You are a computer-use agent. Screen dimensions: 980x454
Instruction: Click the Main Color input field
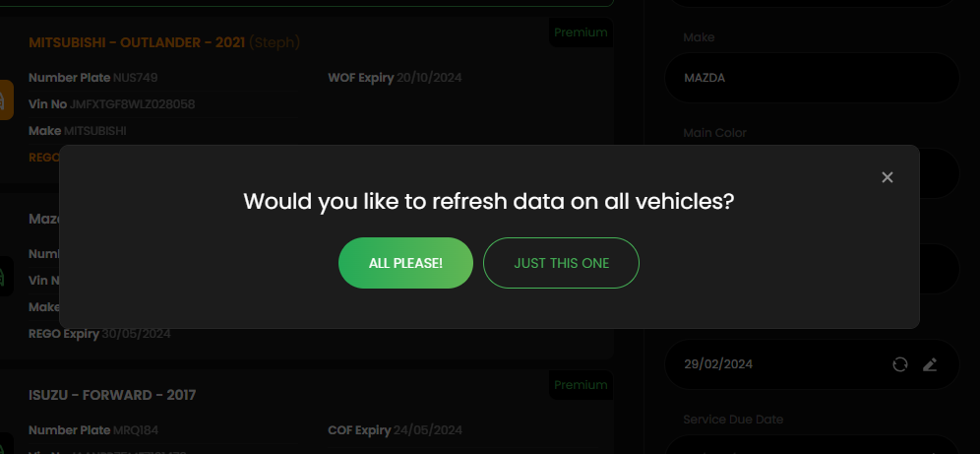811,173
